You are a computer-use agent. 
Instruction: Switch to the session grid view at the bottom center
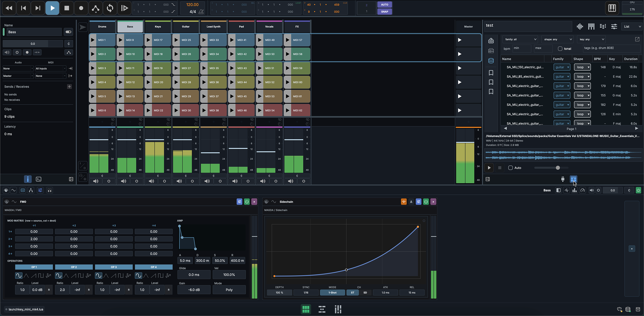pos(306,309)
